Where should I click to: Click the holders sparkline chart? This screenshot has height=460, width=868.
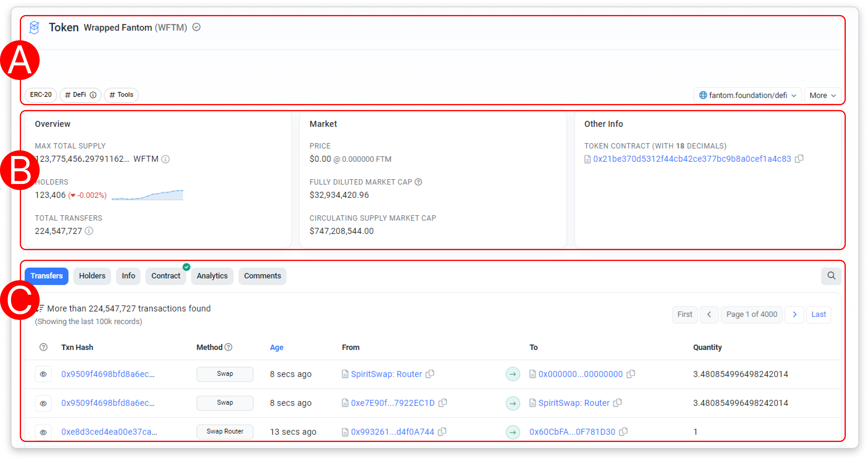(x=147, y=195)
